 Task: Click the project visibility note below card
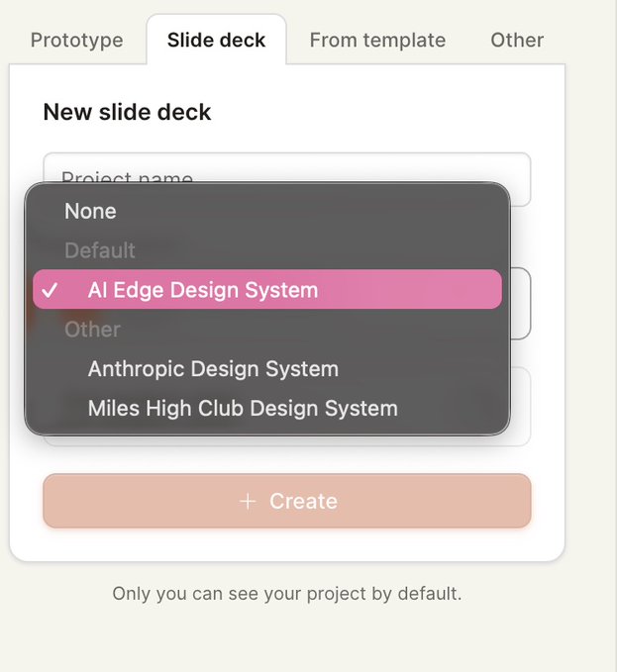287,594
